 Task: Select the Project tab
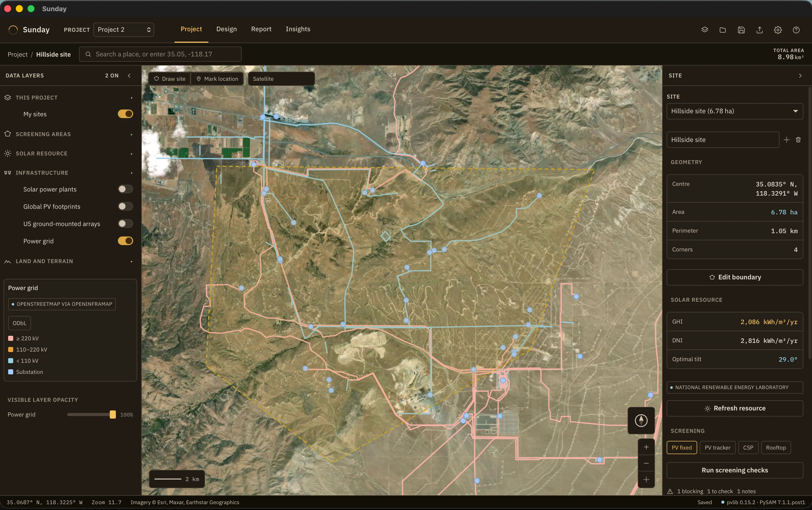[191, 29]
